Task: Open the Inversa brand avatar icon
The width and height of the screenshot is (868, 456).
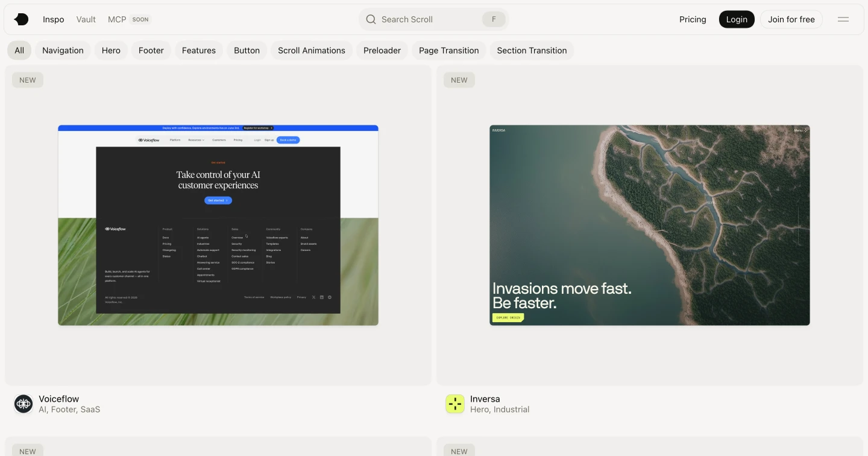Action: click(x=455, y=404)
